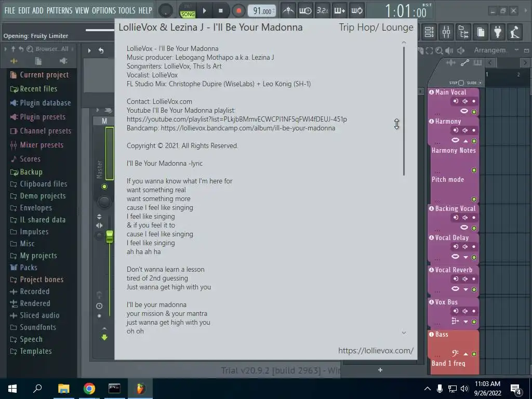Click the Windows Start button
Screen dimensions: 532x399
coord(12,389)
